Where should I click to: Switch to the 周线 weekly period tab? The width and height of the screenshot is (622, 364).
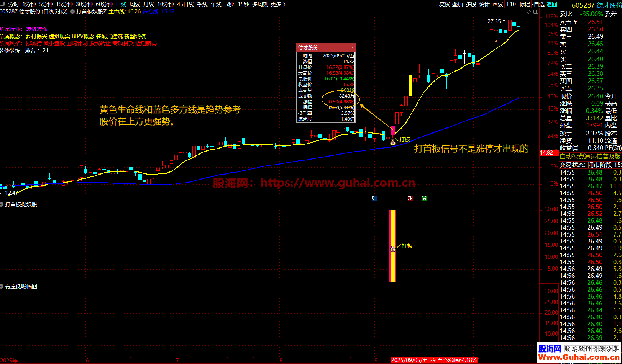(x=135, y=4)
